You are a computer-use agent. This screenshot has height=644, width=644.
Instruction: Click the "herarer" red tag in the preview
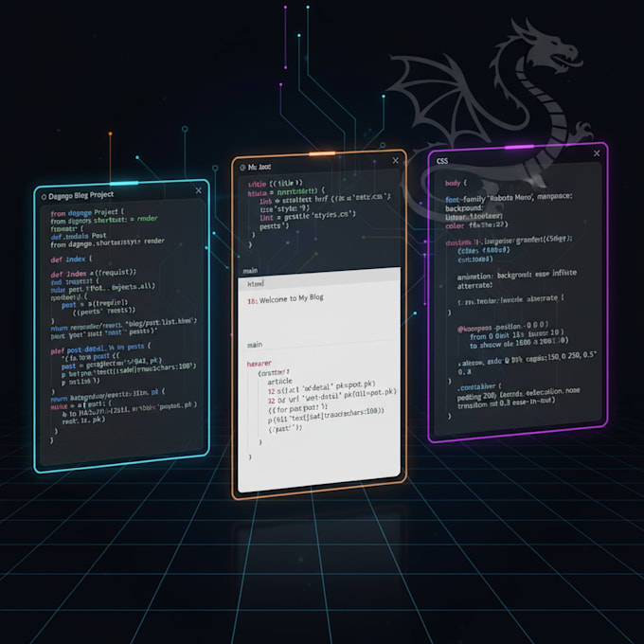pyautogui.click(x=259, y=364)
